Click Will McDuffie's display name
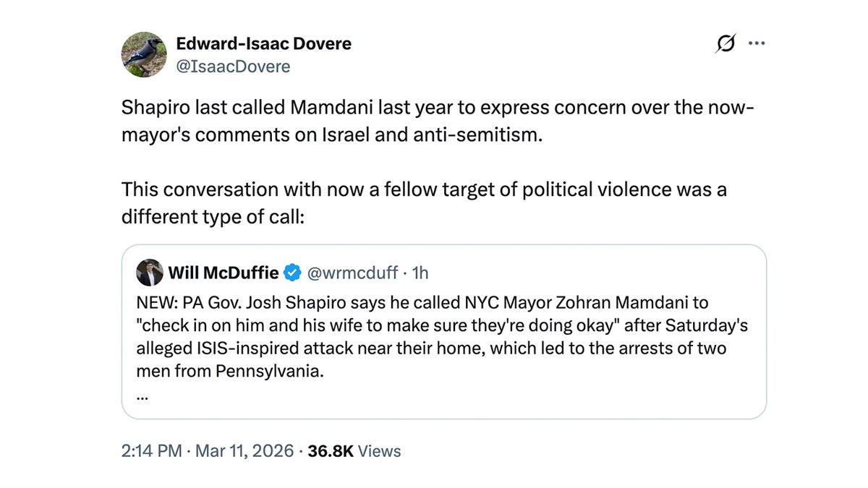Screen dimensions: 868x488 click(x=222, y=273)
